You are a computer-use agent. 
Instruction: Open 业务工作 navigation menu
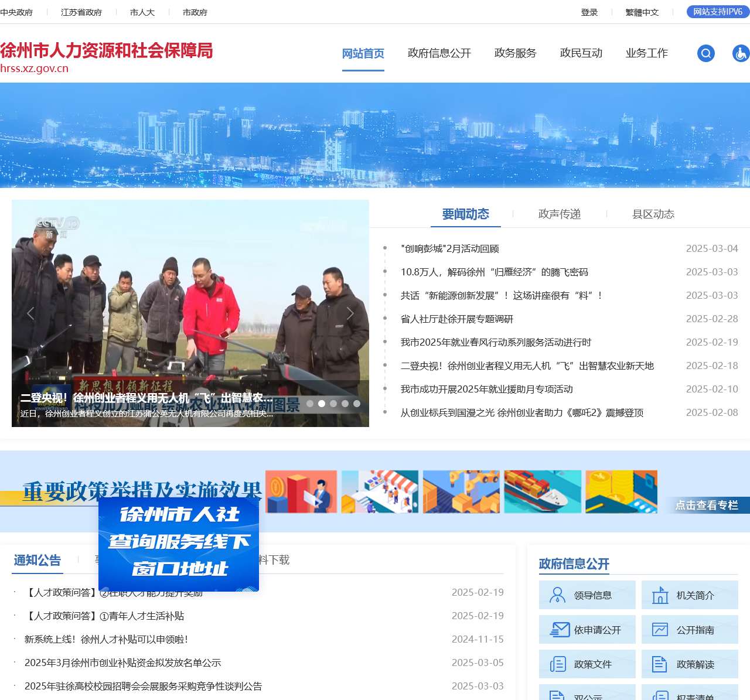click(647, 53)
